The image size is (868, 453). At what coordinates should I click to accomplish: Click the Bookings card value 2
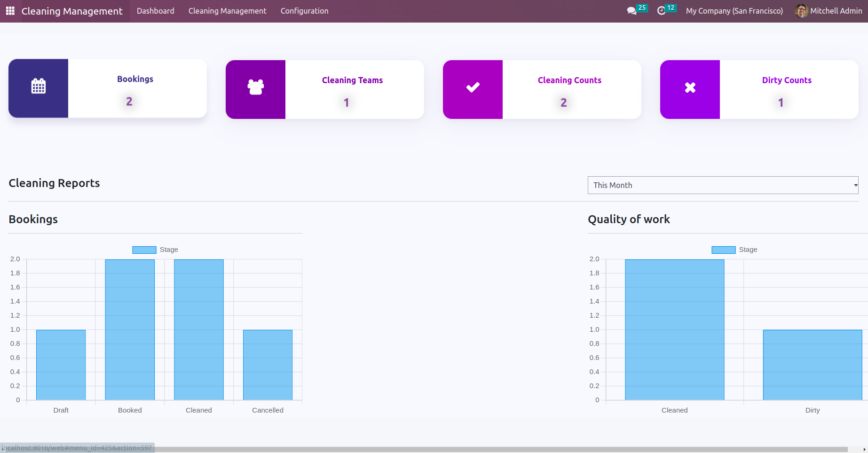tap(129, 102)
